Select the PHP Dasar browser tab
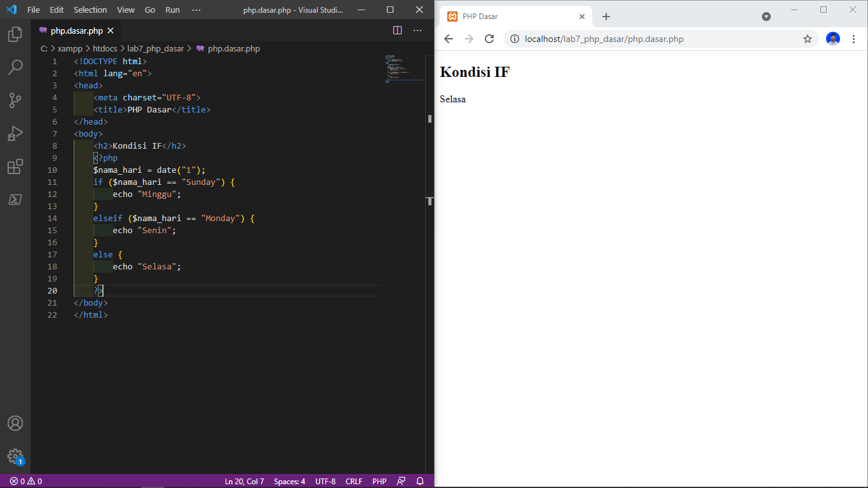 [502, 16]
